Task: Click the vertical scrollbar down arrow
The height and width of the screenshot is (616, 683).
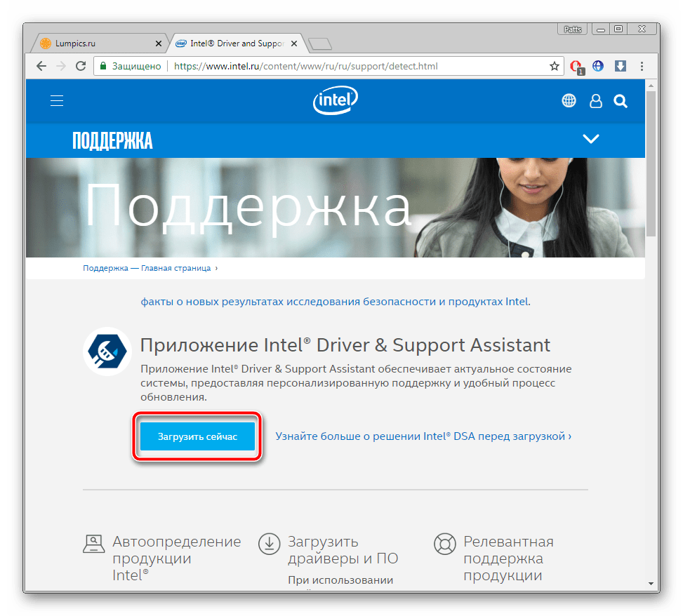Action: coord(651,583)
